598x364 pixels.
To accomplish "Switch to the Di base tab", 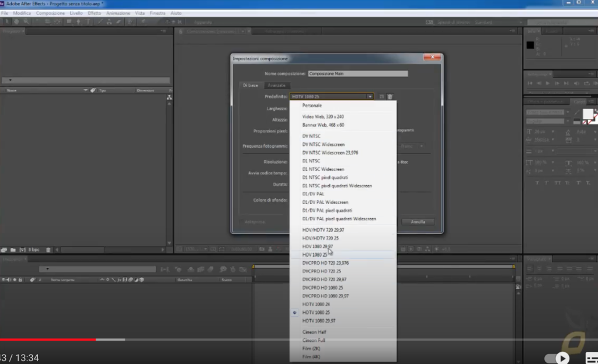I will coord(251,85).
